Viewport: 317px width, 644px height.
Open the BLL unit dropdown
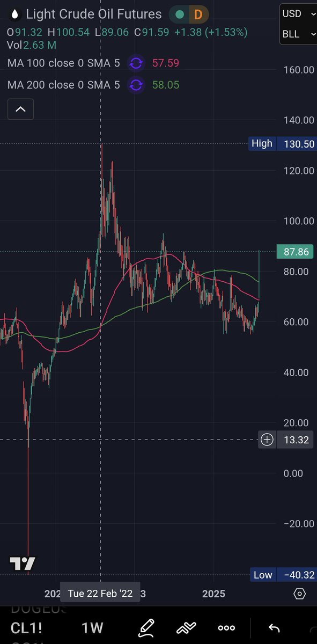point(298,34)
